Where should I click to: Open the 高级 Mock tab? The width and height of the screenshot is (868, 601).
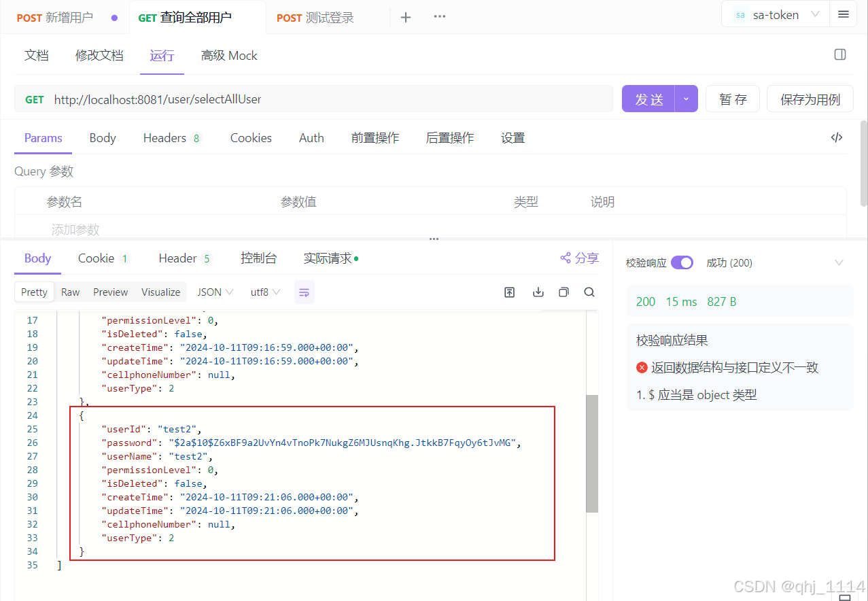click(x=229, y=56)
